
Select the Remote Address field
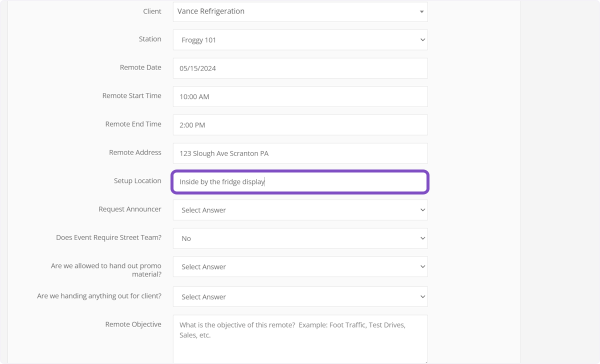pyautogui.click(x=300, y=153)
